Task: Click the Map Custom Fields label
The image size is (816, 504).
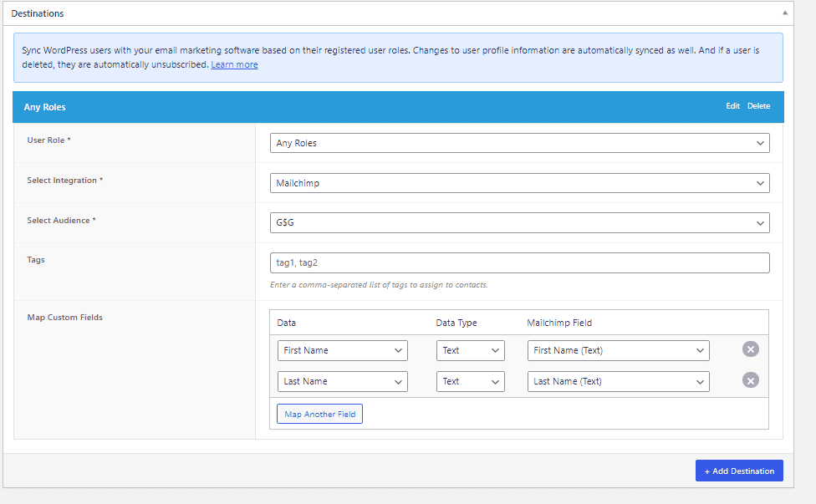Action: 65,318
